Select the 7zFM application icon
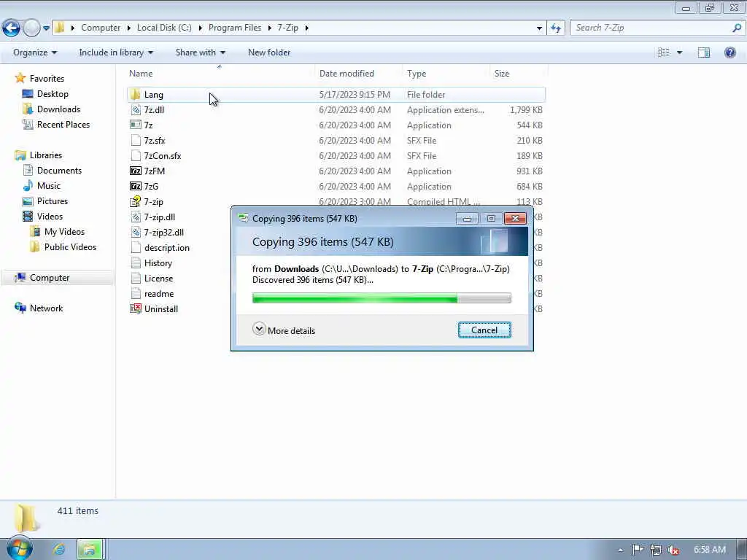This screenshot has height=560, width=747. point(135,171)
